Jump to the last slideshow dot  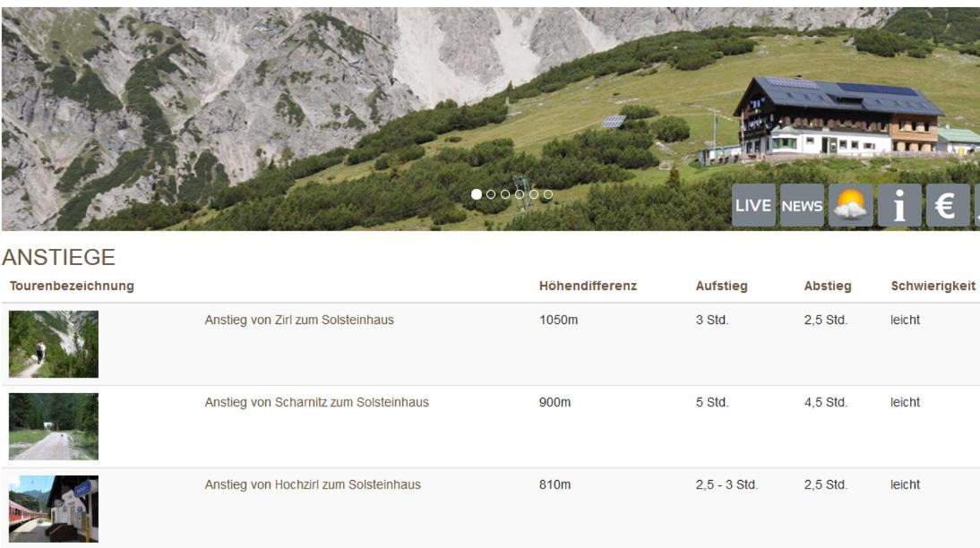pos(548,194)
